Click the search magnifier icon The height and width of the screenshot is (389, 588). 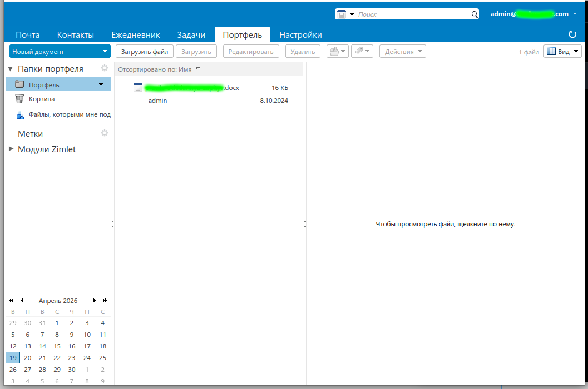pyautogui.click(x=474, y=14)
